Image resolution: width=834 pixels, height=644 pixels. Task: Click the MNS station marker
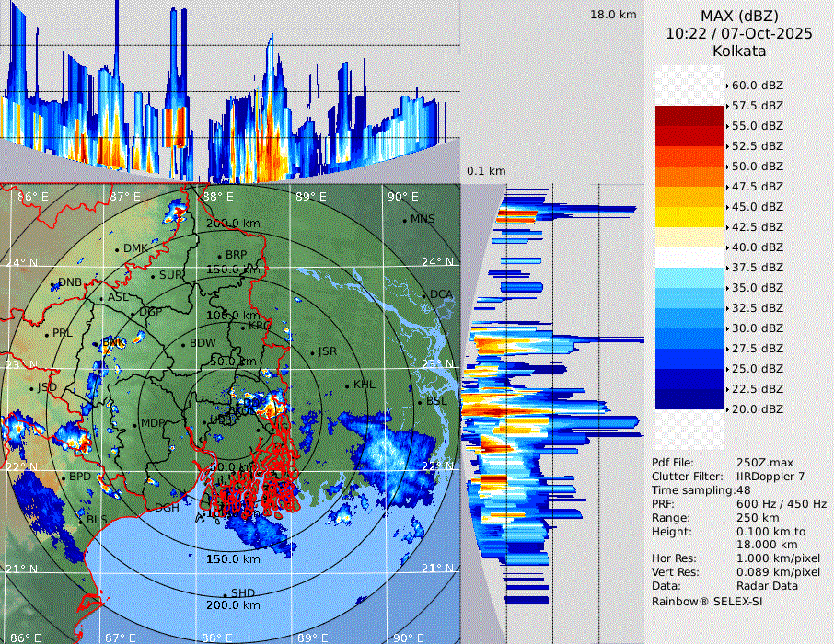(x=404, y=220)
